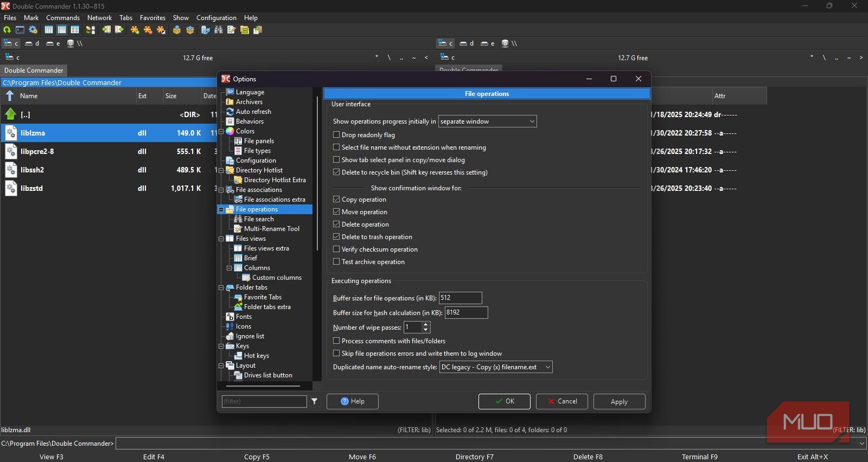Click the select group asterisk-plus icon
The width and height of the screenshot is (868, 462).
tap(135, 30)
